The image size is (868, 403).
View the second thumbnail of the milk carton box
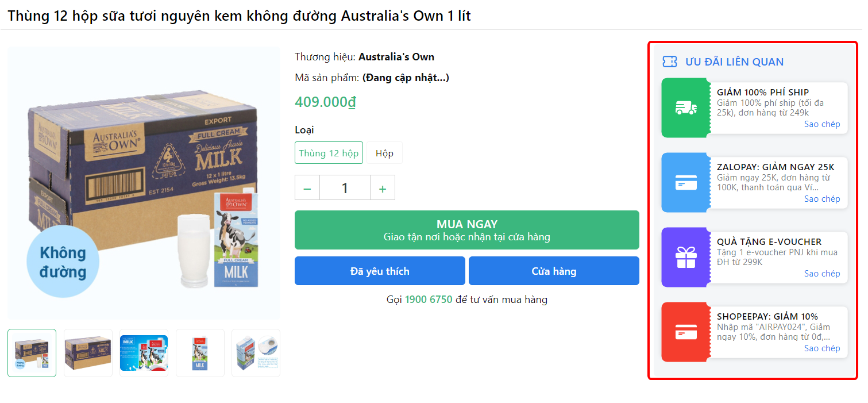[x=88, y=353]
